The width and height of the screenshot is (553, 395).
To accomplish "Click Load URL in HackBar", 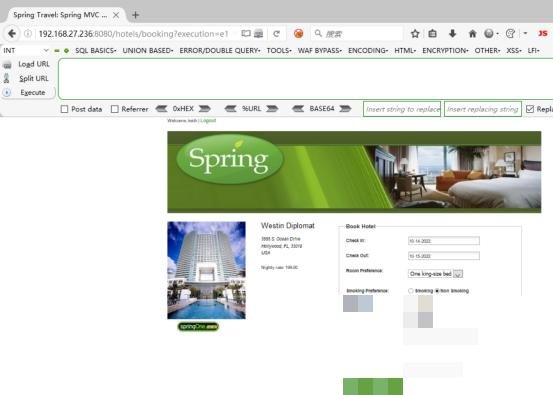I will pos(34,64).
